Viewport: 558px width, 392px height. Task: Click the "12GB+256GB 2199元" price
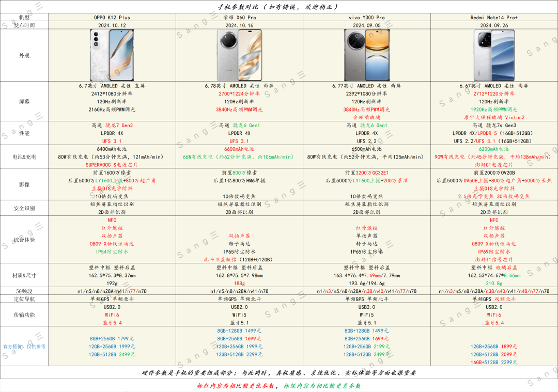[x=367, y=347]
